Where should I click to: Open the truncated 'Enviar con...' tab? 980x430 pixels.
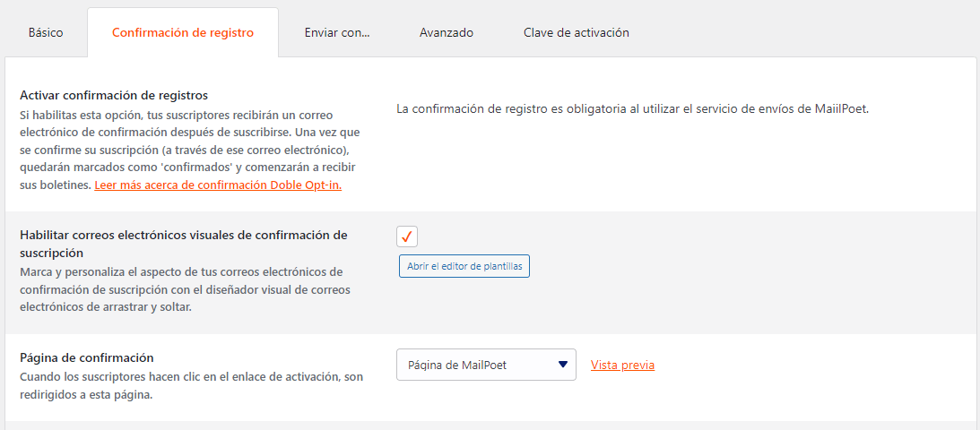337,32
